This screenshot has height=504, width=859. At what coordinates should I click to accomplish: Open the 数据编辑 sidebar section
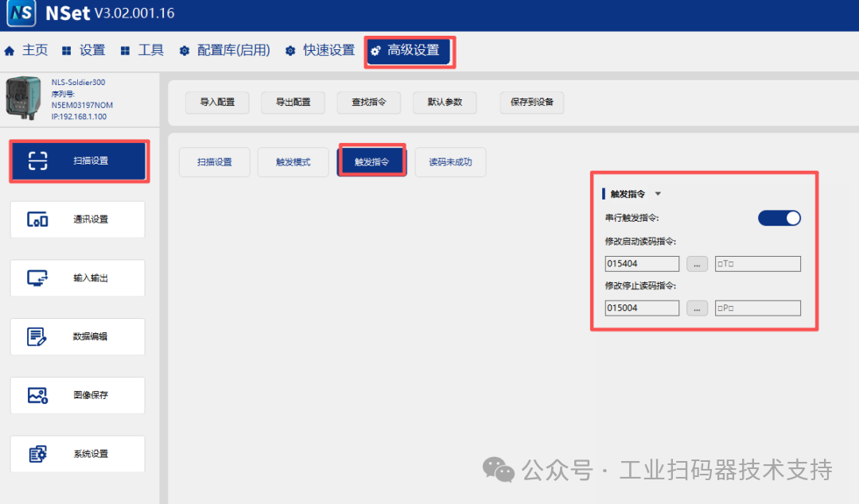[x=78, y=336]
